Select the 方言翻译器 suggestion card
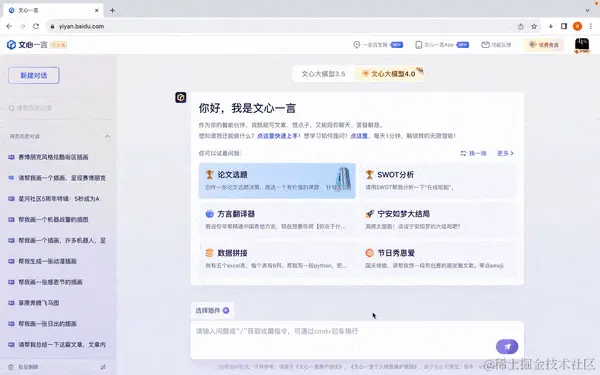 pyautogui.click(x=277, y=220)
